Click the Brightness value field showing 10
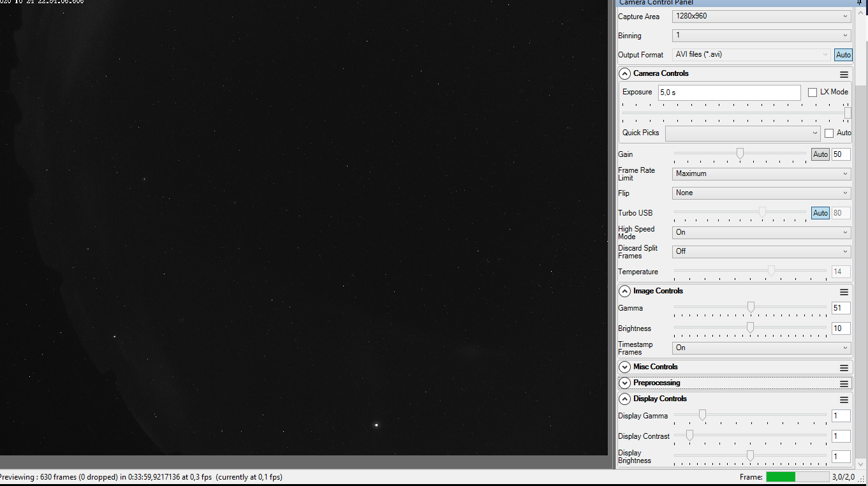Viewport: 868px width, 486px height. coord(841,328)
